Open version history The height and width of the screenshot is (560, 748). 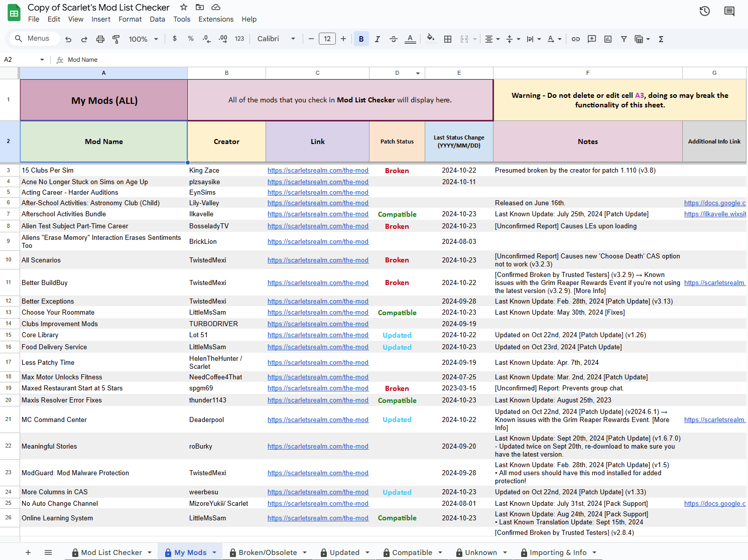(704, 11)
